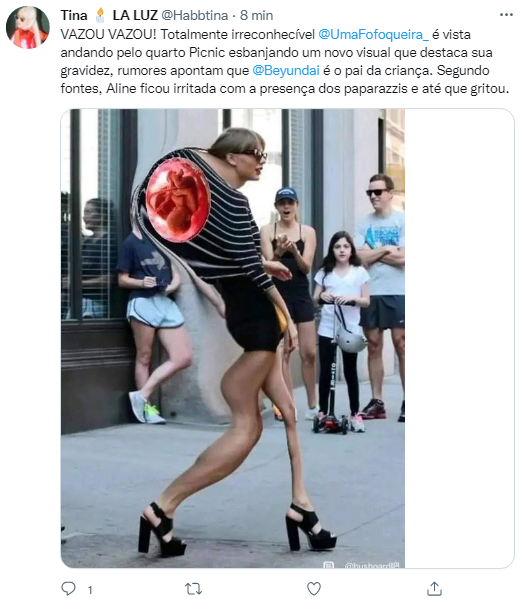Open tweet permalink via 8 min timestamp
Screen dimensions: 522x599
pyautogui.click(x=256, y=15)
